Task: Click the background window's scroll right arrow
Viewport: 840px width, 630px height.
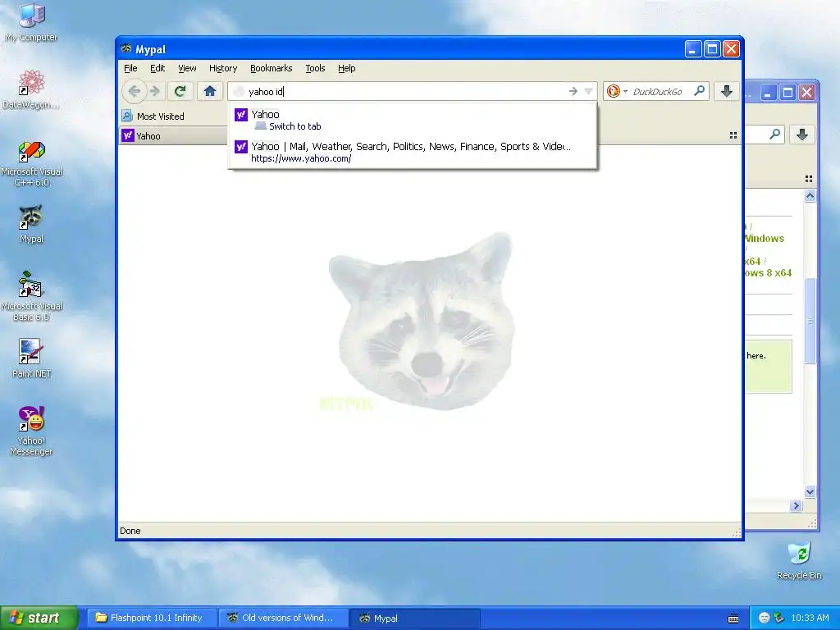Action: pyautogui.click(x=796, y=505)
